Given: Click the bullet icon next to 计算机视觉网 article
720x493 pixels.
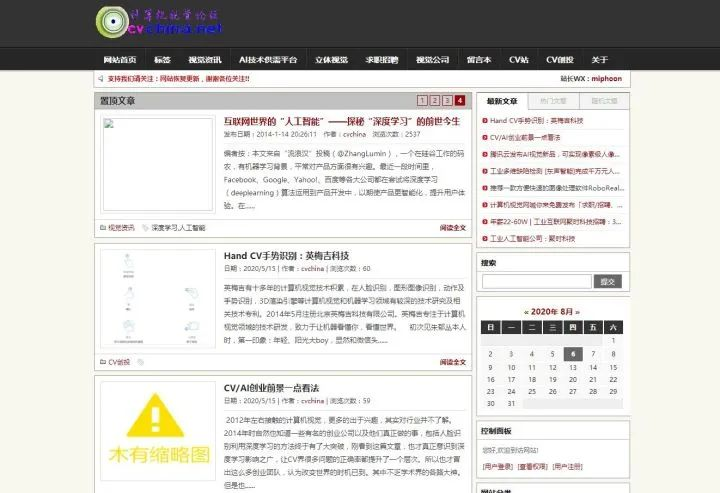Looking at the screenshot, I should click(485, 205).
